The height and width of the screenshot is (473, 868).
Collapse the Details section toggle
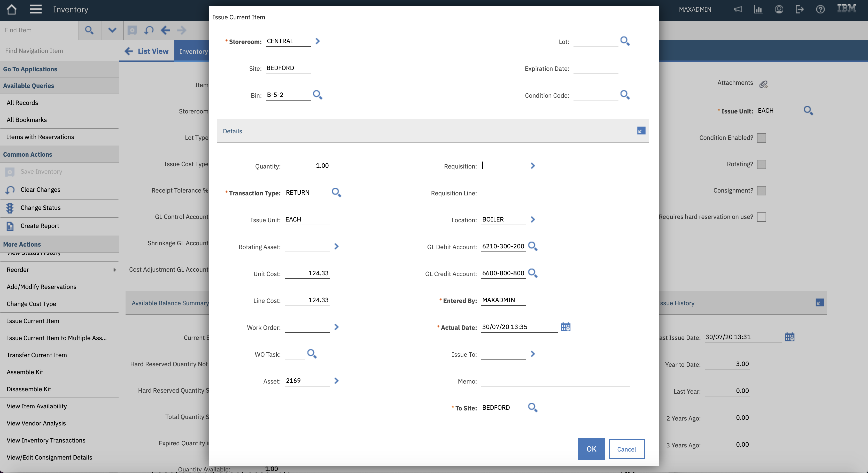tap(641, 131)
